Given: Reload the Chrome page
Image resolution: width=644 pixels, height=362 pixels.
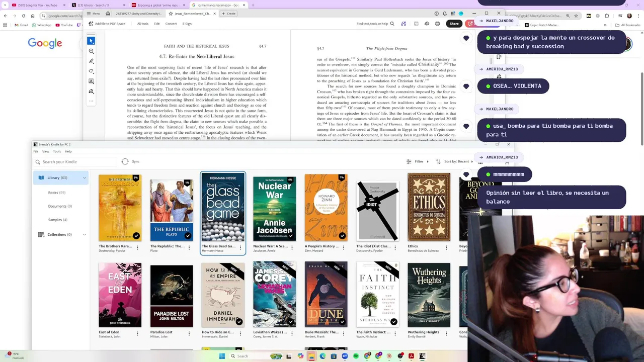Looking at the screenshot, I should [24, 16].
